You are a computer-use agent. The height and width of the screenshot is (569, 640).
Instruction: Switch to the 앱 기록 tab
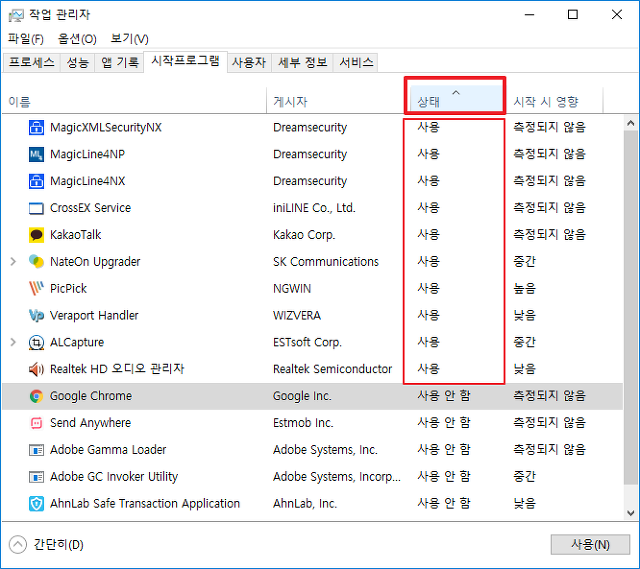click(x=120, y=62)
